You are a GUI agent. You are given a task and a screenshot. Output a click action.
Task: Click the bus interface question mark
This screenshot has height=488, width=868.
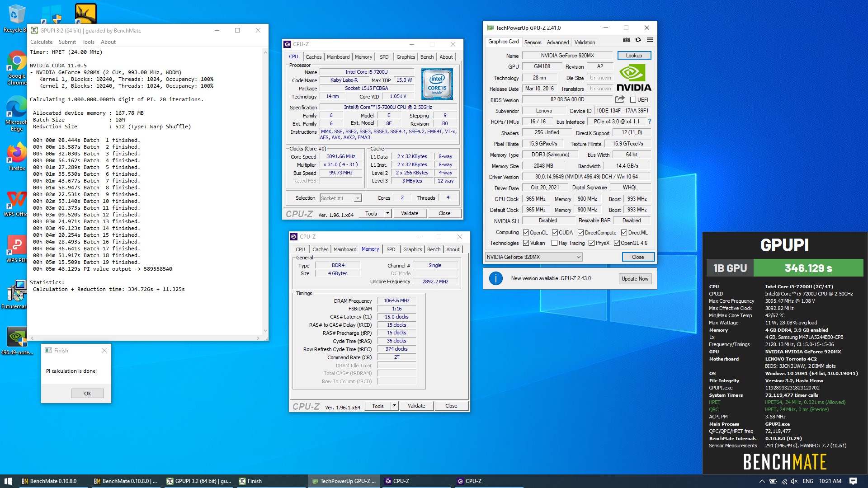point(650,122)
